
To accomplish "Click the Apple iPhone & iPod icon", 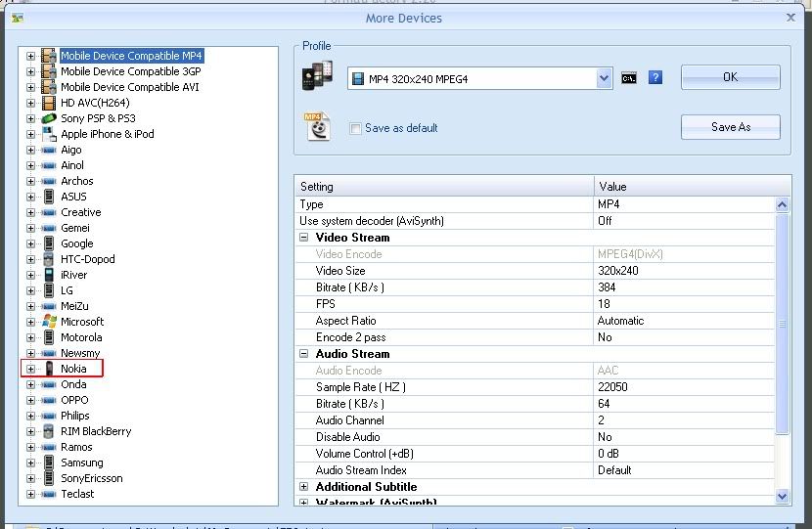I will pyautogui.click(x=49, y=134).
